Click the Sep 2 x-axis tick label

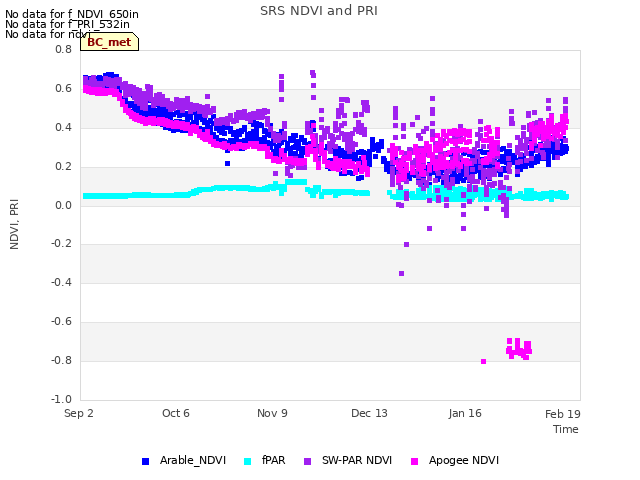79,413
